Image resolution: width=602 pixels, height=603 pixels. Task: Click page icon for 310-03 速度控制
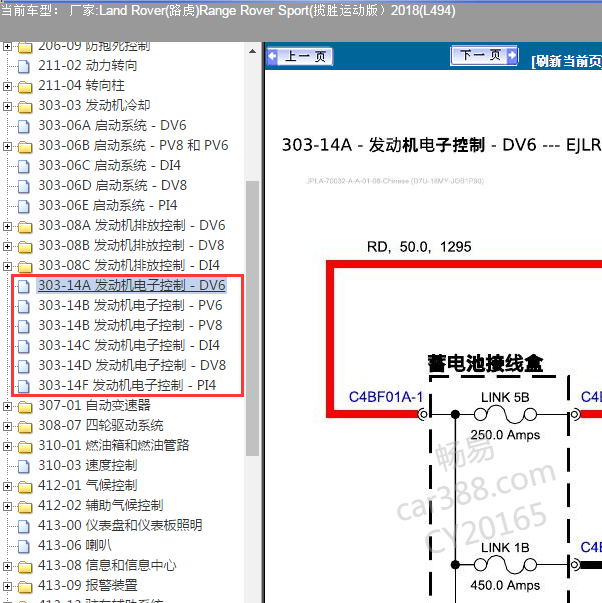[x=25, y=466]
